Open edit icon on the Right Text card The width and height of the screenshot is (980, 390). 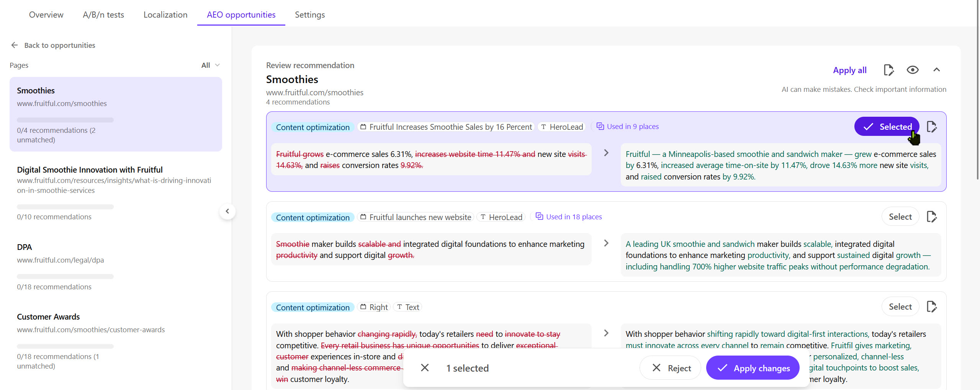click(932, 307)
